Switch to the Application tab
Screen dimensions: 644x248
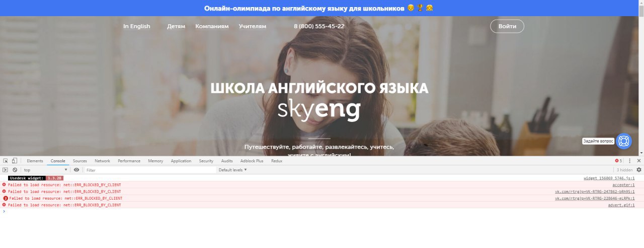click(181, 161)
